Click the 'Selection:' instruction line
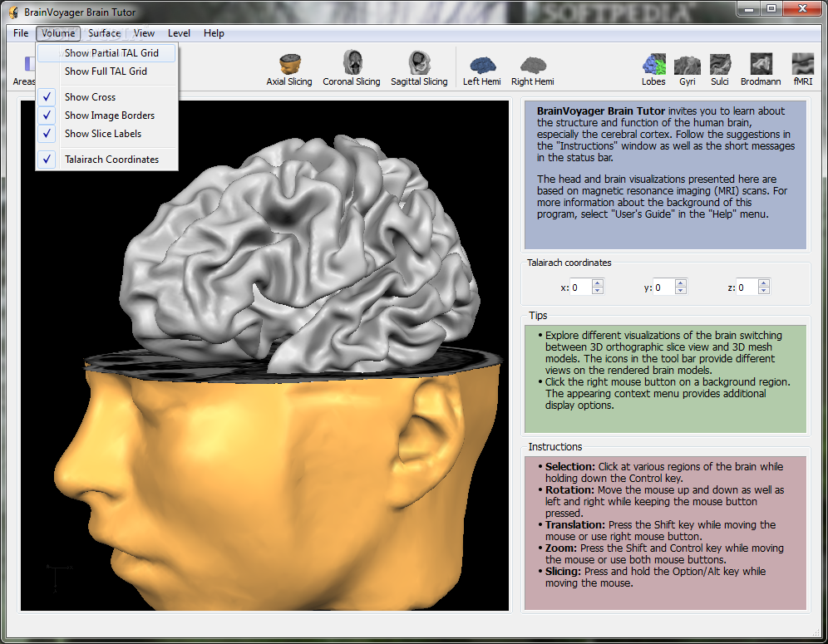Image resolution: width=828 pixels, height=644 pixels. coord(663,473)
